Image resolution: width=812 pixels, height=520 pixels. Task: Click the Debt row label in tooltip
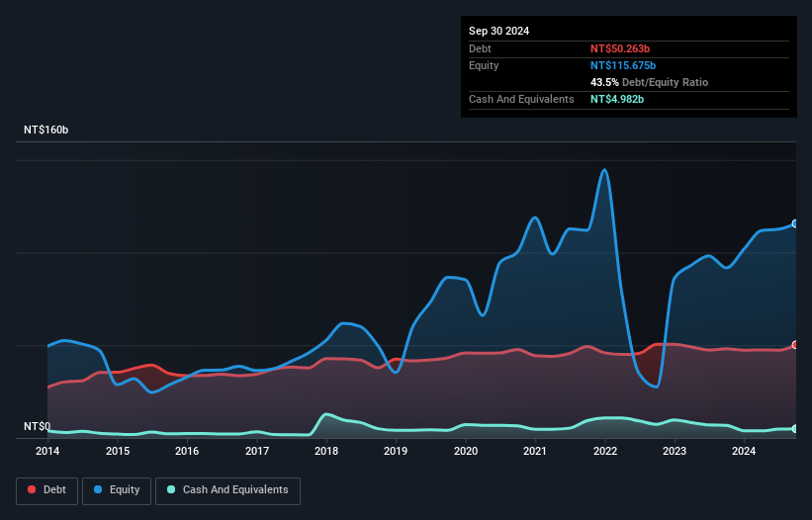click(x=480, y=48)
